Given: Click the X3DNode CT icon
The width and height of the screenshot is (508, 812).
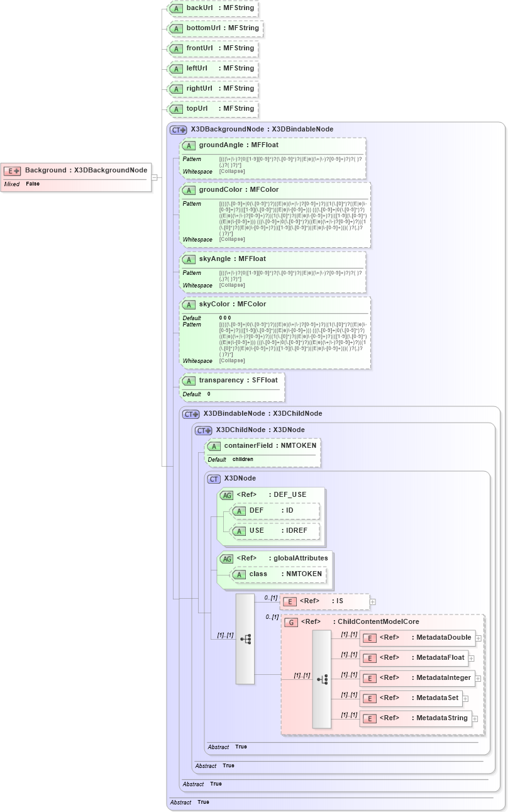Looking at the screenshot, I should point(214,479).
